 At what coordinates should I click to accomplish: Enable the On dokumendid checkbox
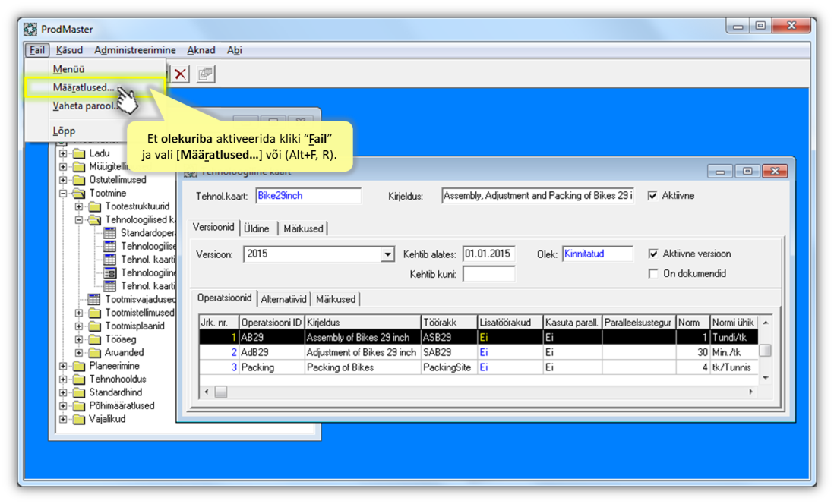pos(653,273)
